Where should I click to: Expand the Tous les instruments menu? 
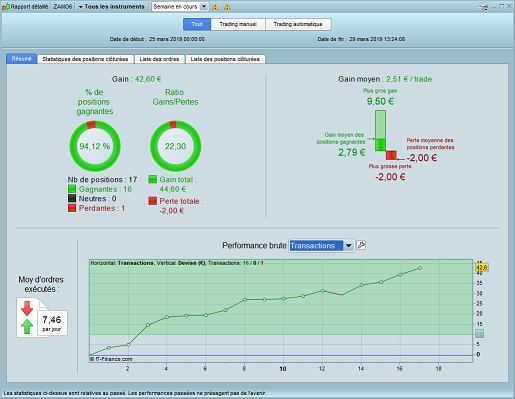tap(111, 7)
